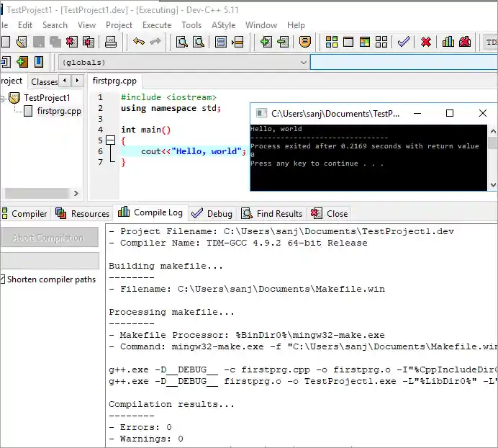Click the Run icon showing a blank window
The height and width of the screenshot is (448, 498).
point(348,42)
